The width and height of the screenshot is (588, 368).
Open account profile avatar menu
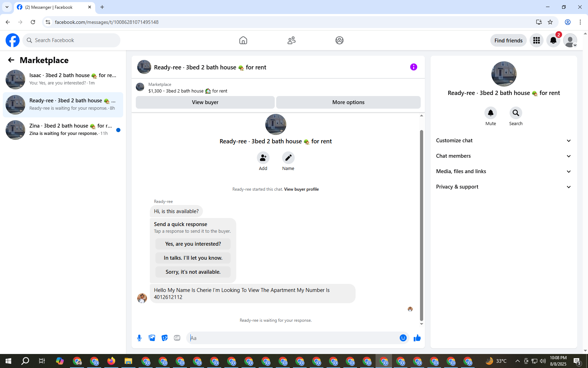pos(570,40)
